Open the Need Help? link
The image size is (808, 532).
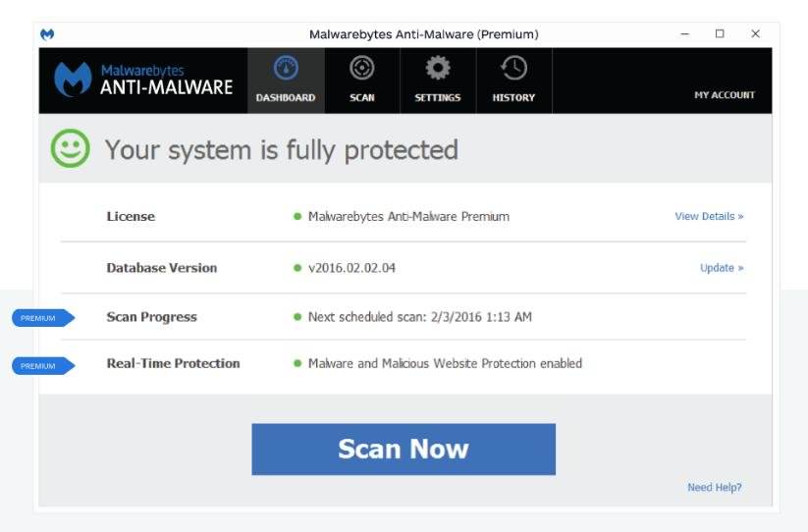(714, 487)
